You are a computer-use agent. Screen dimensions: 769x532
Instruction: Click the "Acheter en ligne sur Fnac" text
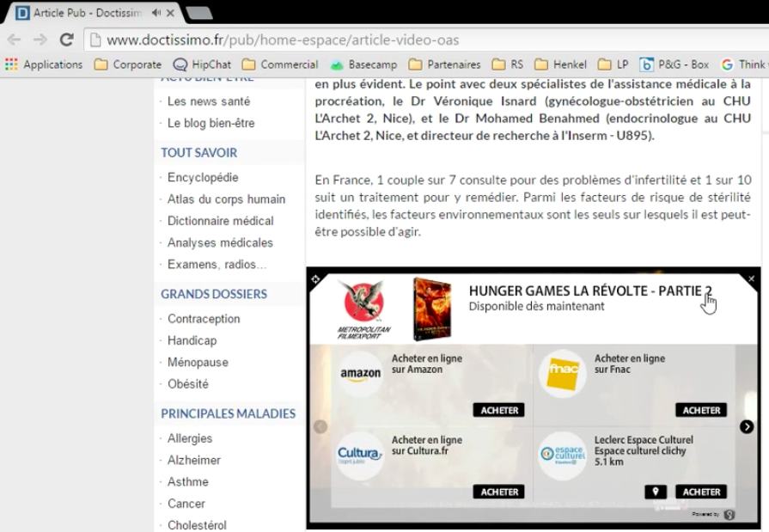(630, 364)
